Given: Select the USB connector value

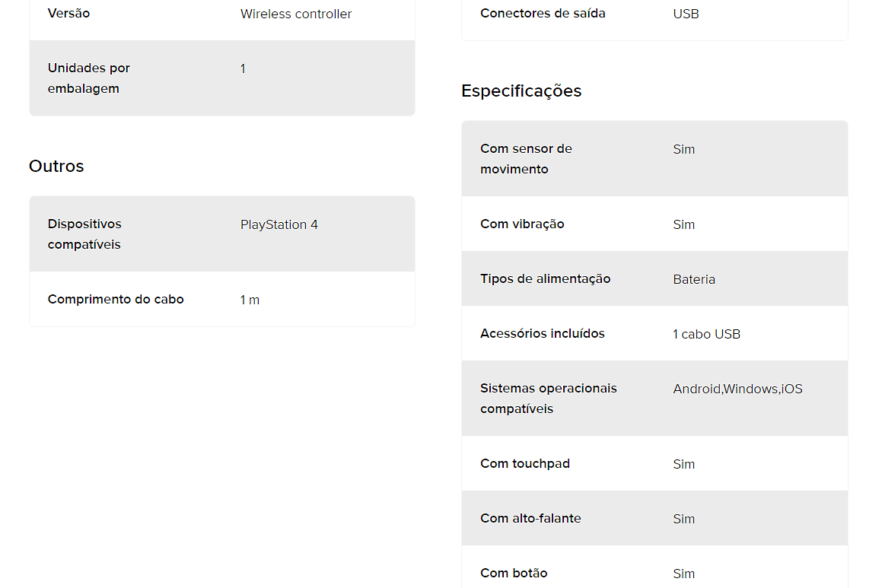Looking at the screenshot, I should [686, 14].
